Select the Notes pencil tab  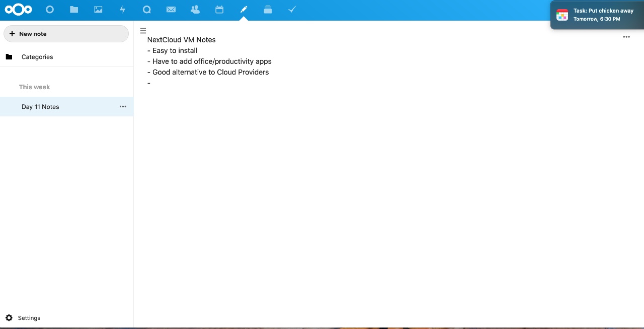tap(244, 9)
